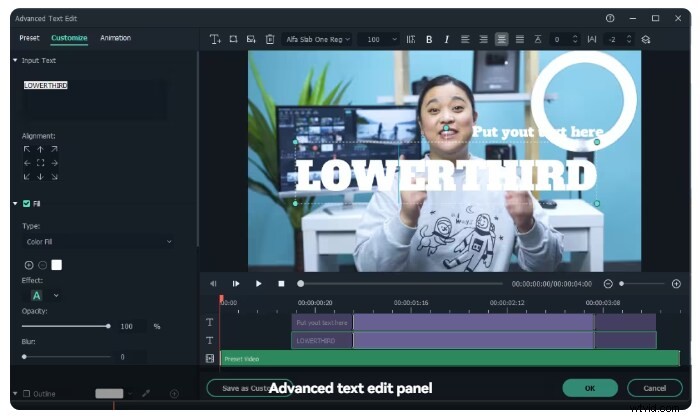
Task: Click the white fill color swatch
Action: (x=57, y=264)
